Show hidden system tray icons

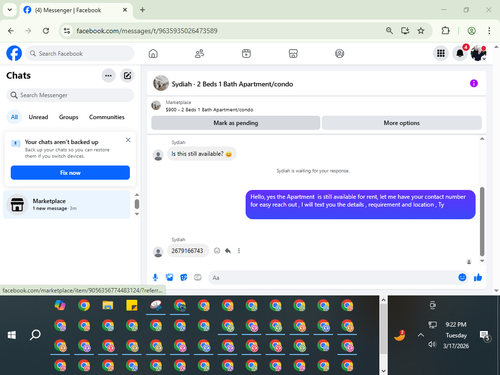click(x=421, y=335)
